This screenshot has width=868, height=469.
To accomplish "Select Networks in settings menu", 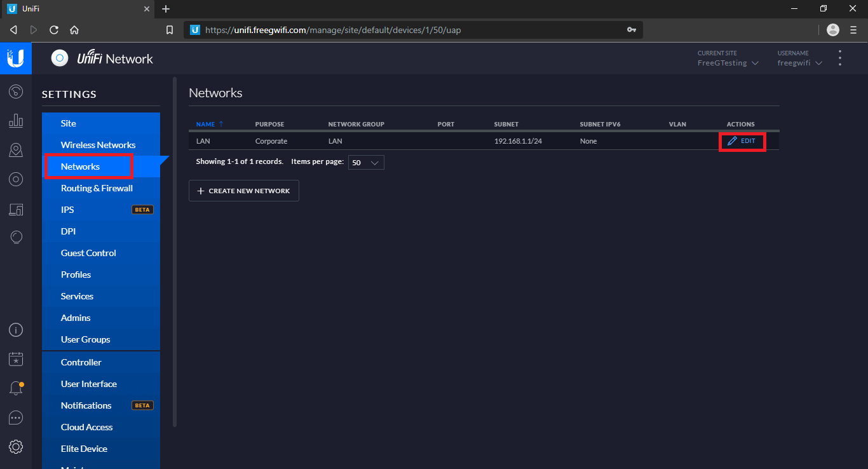I will click(x=101, y=167).
